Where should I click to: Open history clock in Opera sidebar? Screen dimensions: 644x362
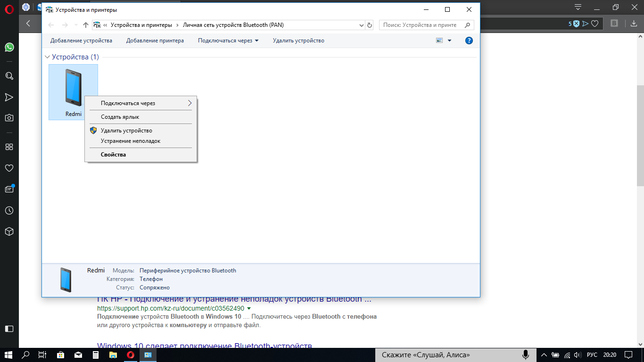tap(9, 210)
